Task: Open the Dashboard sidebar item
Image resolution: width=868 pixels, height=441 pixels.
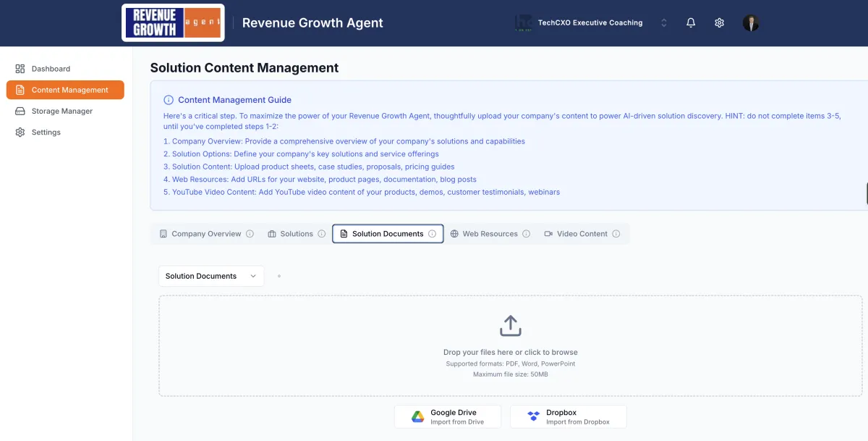Action: click(x=65, y=69)
